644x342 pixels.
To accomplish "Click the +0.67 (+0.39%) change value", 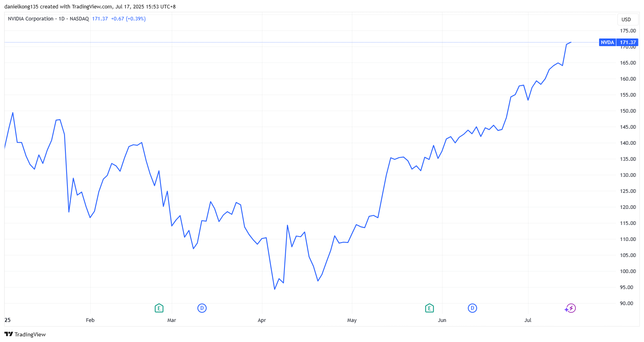I will 128,19.
